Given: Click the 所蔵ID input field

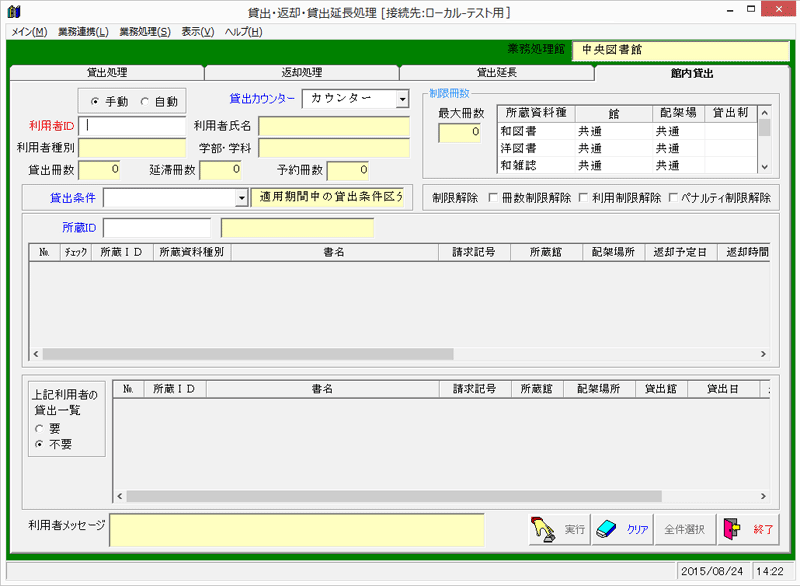Looking at the screenshot, I should click(157, 228).
